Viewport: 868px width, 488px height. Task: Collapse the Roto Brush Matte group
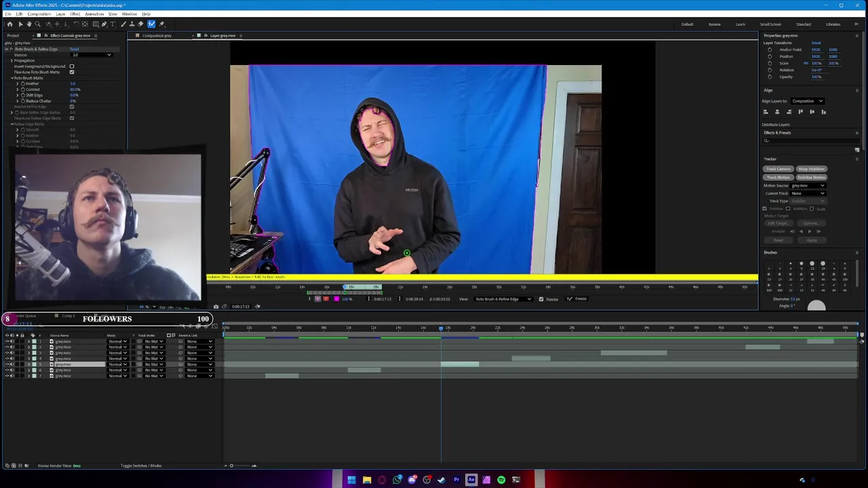pos(12,78)
